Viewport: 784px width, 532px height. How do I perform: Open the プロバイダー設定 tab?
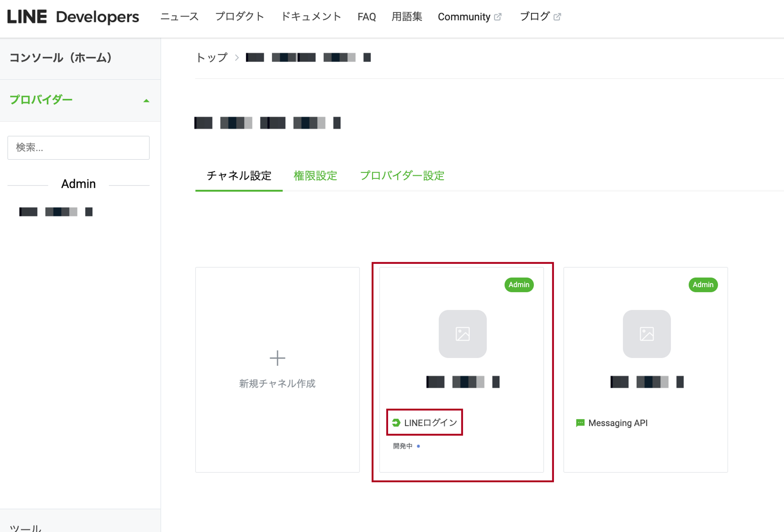(x=402, y=176)
